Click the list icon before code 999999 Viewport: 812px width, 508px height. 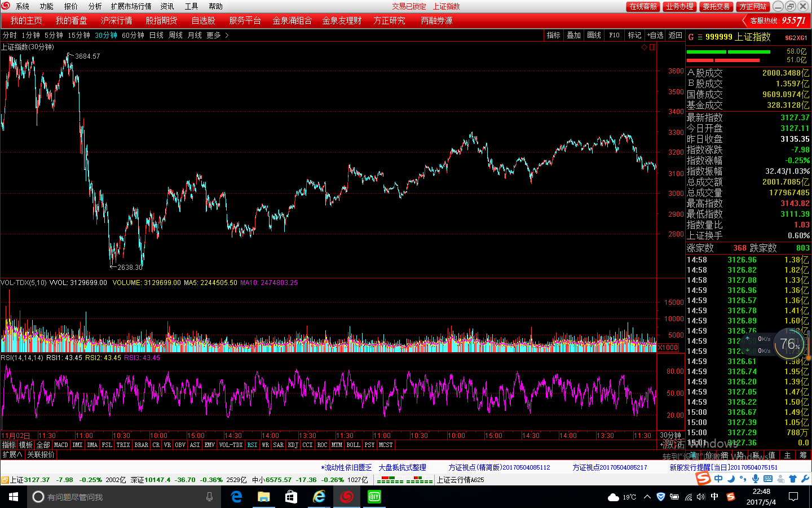[x=700, y=37]
